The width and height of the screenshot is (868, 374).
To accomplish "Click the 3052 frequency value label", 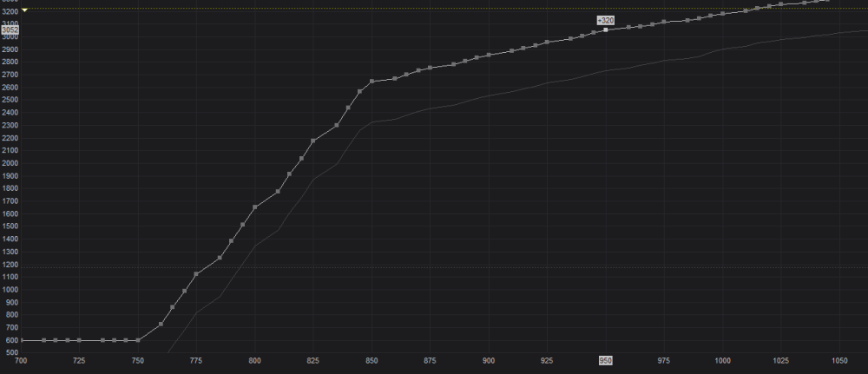I will pos(10,30).
